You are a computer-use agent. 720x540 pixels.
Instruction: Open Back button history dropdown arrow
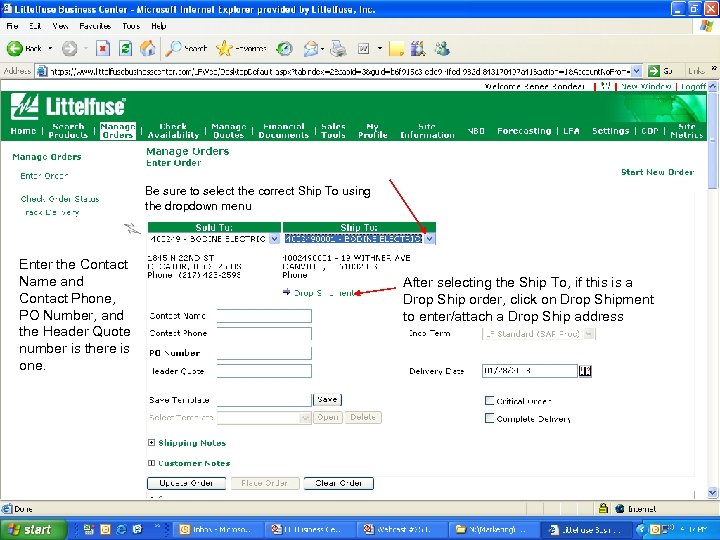click(x=50, y=48)
